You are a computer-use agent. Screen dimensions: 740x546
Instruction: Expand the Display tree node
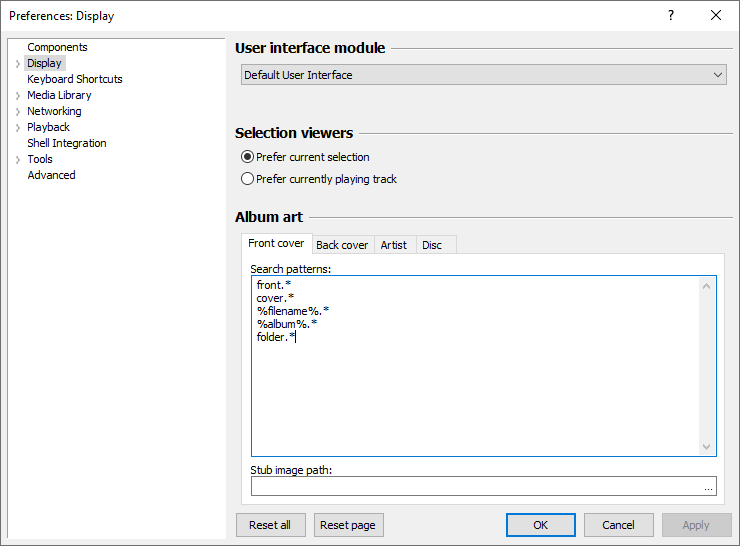18,64
